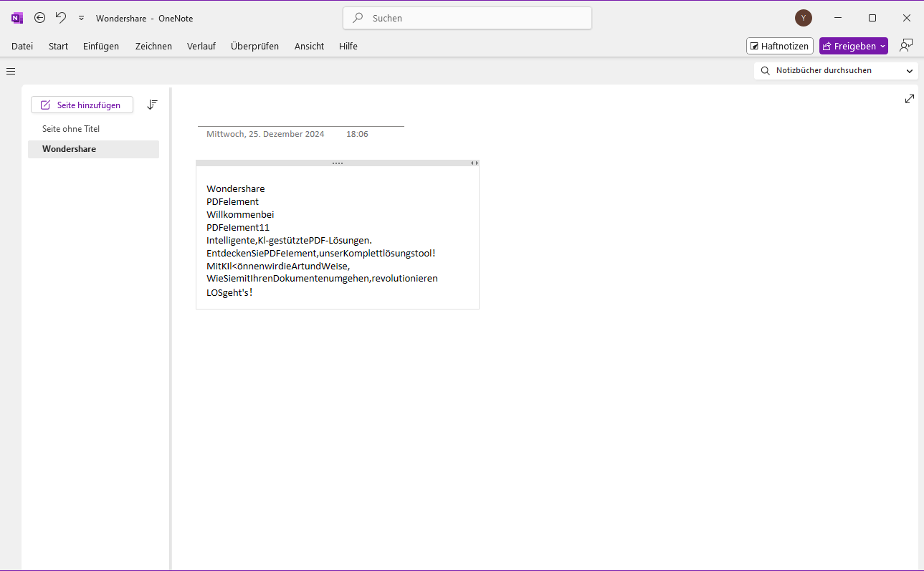Open the account avatar Y
This screenshot has height=571, width=924.
tap(804, 18)
